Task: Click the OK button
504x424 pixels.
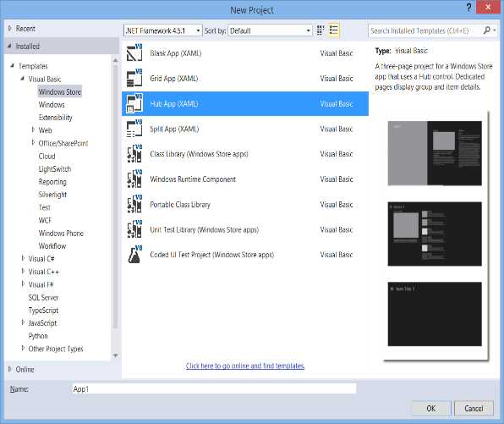Action: (x=430, y=409)
